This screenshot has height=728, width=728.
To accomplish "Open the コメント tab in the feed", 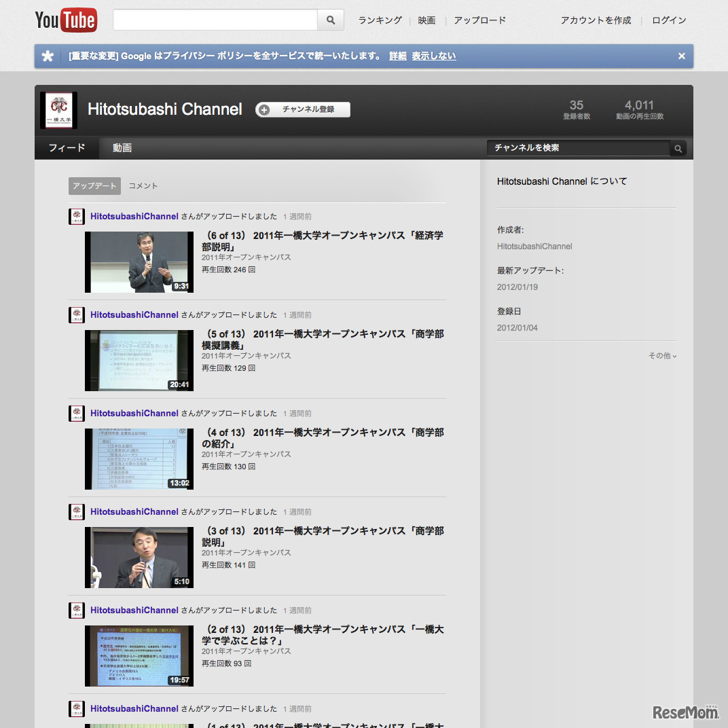I will [x=143, y=185].
